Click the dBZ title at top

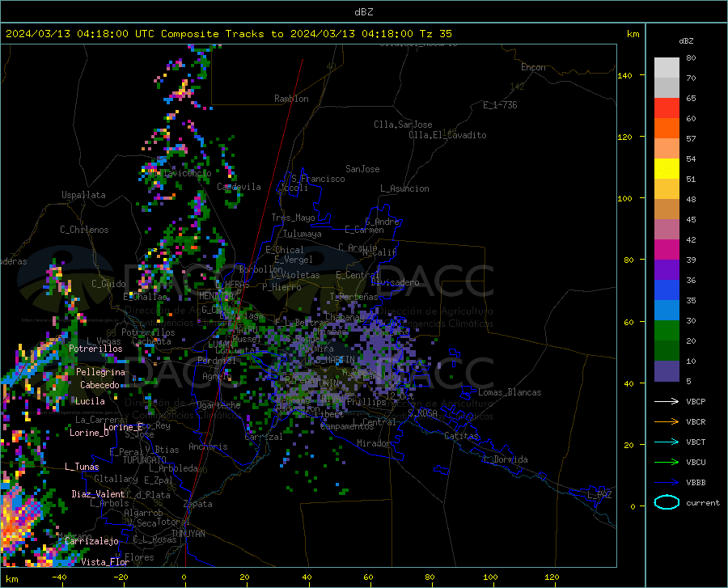[363, 12]
